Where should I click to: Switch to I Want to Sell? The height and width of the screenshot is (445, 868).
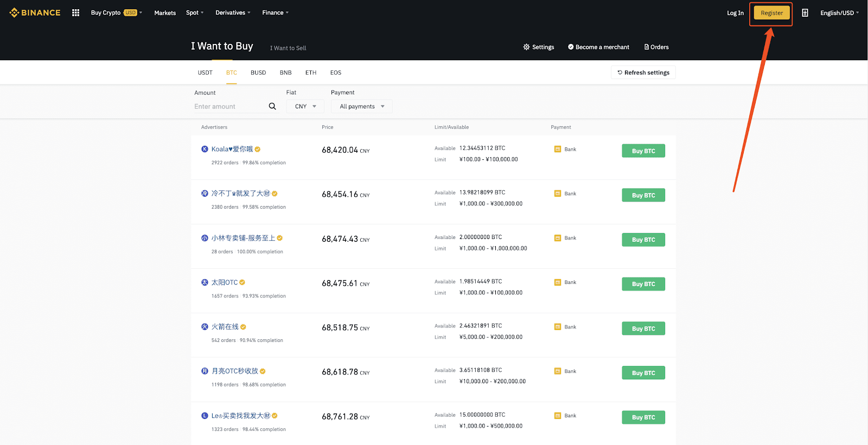coord(288,48)
